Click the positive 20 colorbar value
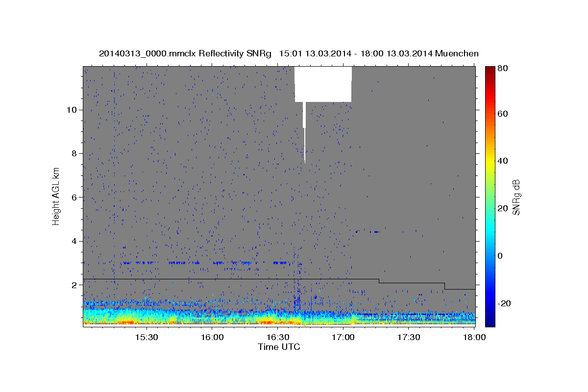Screen dimensions: 588x392 [x=503, y=208]
